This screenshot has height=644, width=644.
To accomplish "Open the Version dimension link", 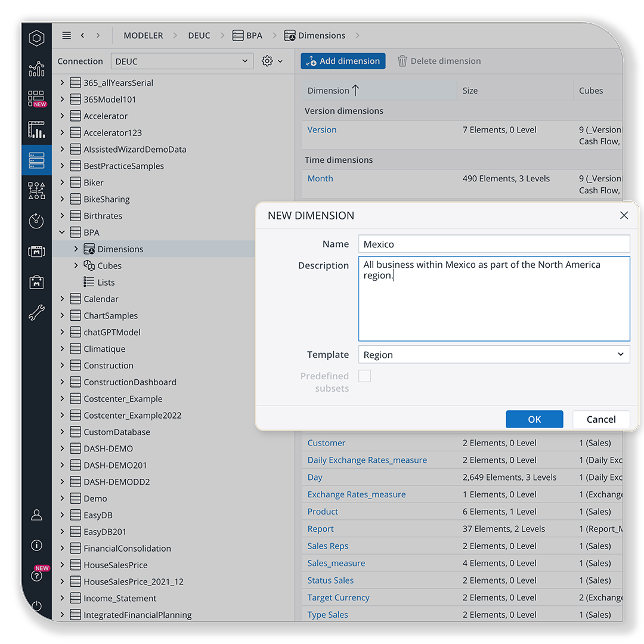I will tap(322, 130).
